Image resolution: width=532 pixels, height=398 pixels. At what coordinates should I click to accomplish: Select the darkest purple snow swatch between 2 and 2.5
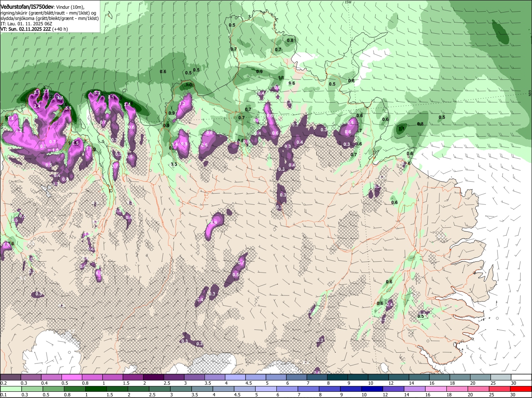point(154,377)
